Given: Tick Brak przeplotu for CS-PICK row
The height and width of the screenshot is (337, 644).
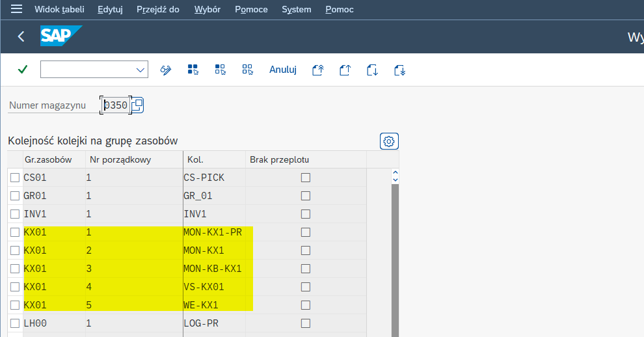Looking at the screenshot, I should pos(305,178).
